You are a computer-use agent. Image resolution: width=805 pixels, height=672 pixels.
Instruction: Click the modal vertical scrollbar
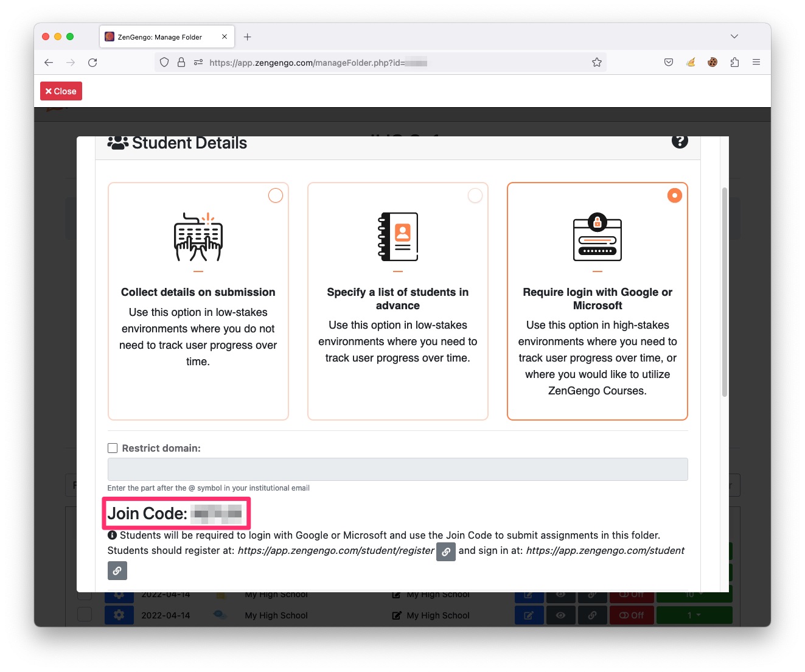724,292
